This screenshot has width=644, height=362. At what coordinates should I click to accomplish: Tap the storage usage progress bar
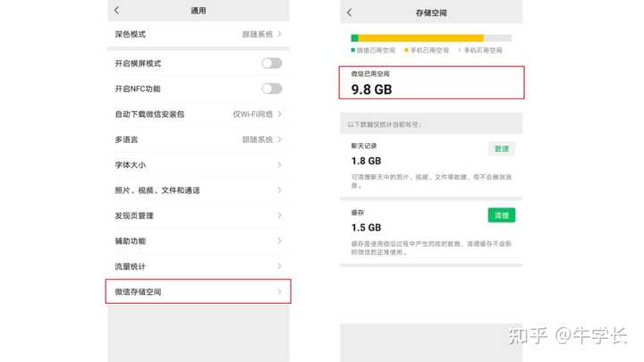[x=431, y=38]
